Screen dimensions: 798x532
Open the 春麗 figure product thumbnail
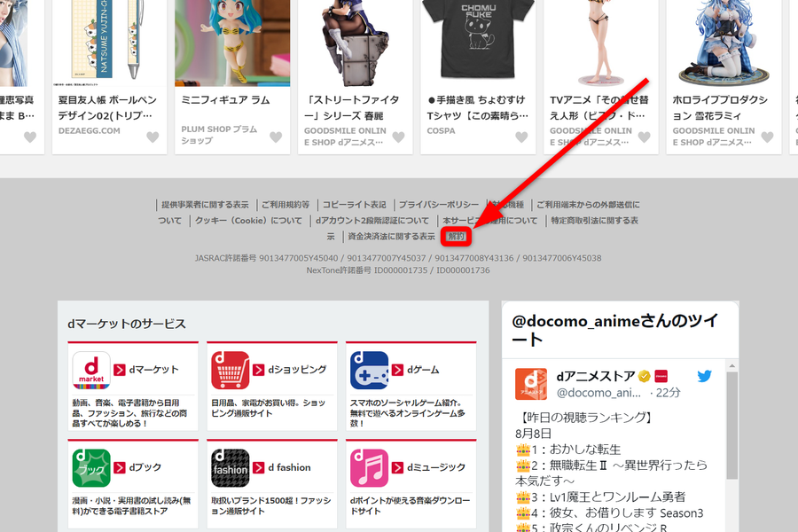356,43
